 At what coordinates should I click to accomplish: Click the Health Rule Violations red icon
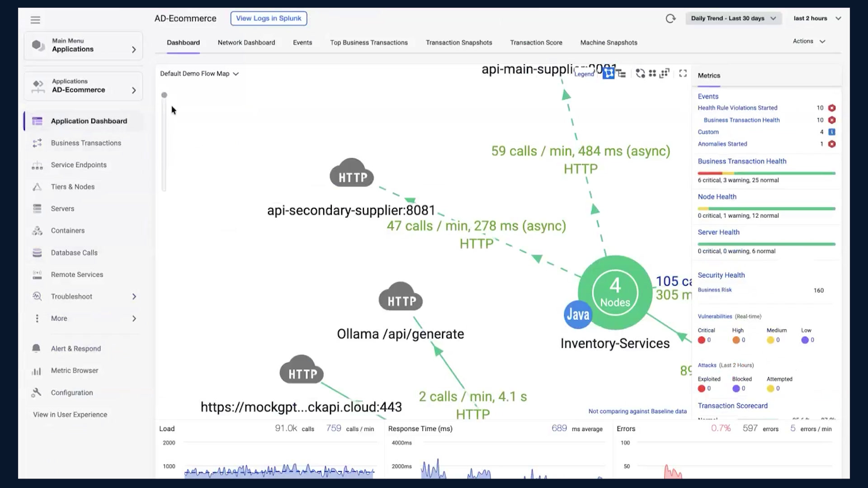tap(832, 108)
